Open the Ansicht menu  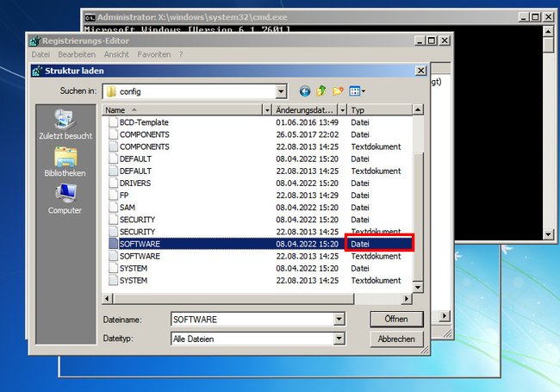(x=116, y=54)
